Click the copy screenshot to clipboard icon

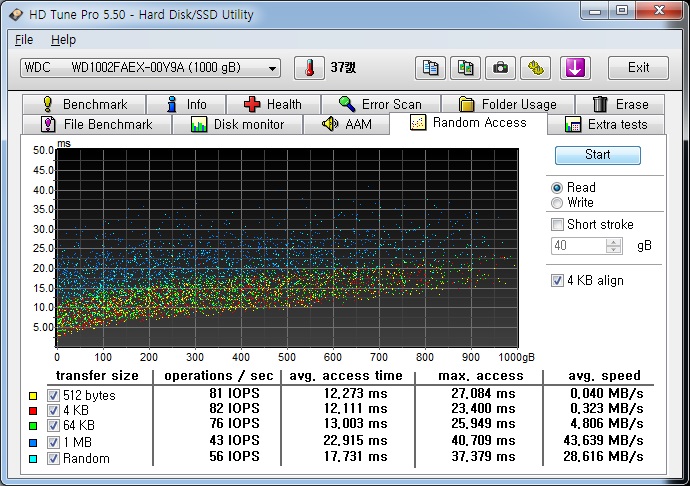coord(465,68)
